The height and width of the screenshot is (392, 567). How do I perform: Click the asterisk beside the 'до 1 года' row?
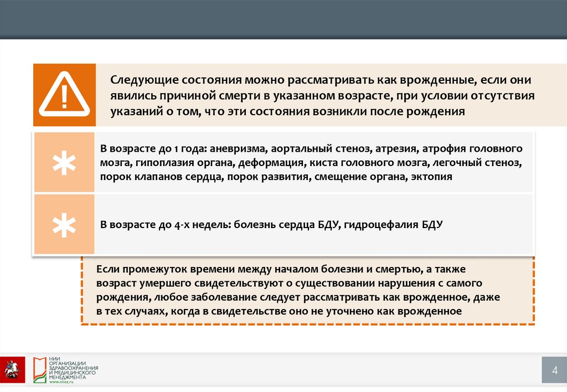click(x=64, y=163)
